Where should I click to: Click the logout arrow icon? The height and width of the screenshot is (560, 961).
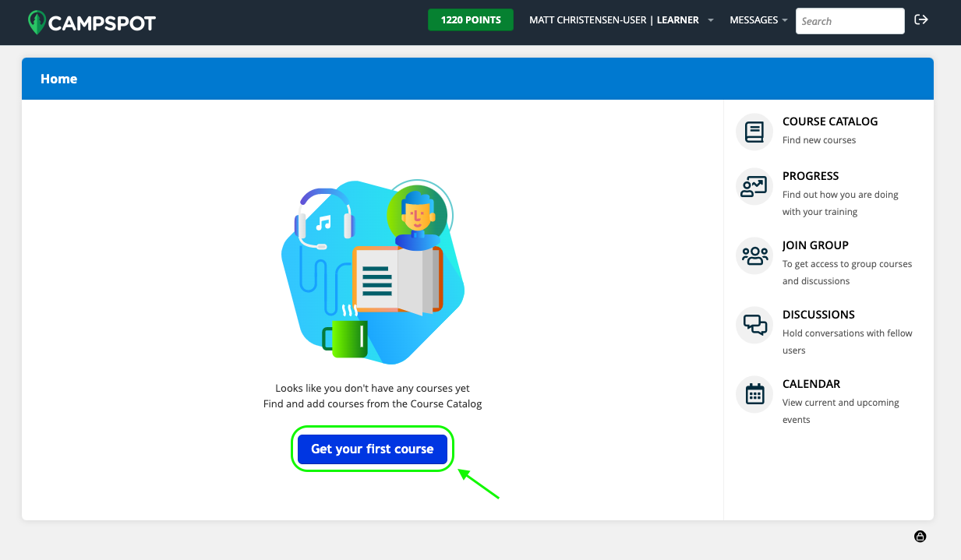pos(921,19)
